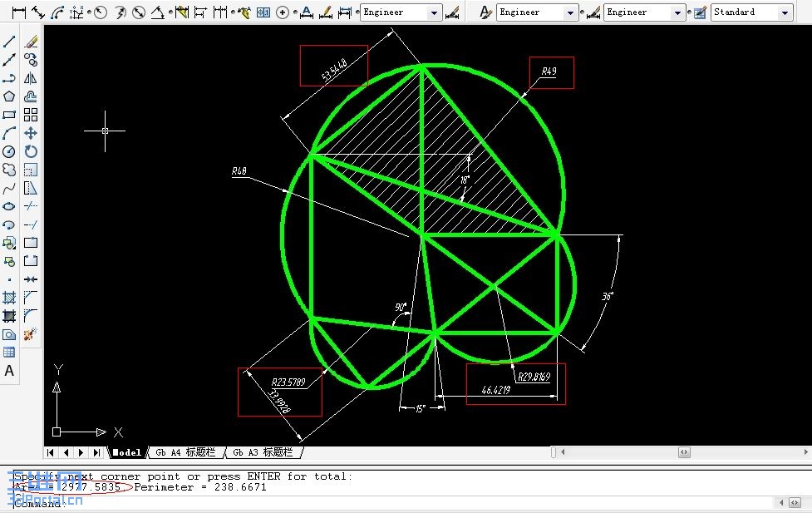The width and height of the screenshot is (812, 513).
Task: Select the Linear dimension tool
Action: pyautogui.click(x=18, y=12)
